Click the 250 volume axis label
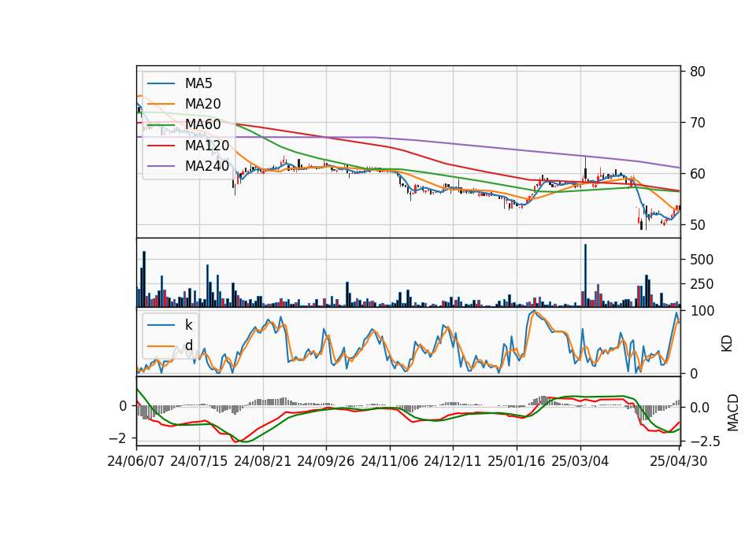This screenshot has width=756, height=543. point(702,284)
